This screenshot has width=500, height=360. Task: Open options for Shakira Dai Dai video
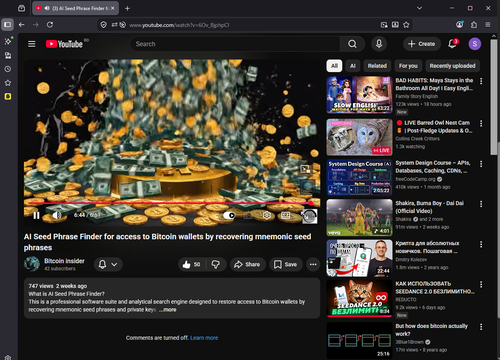(x=481, y=204)
